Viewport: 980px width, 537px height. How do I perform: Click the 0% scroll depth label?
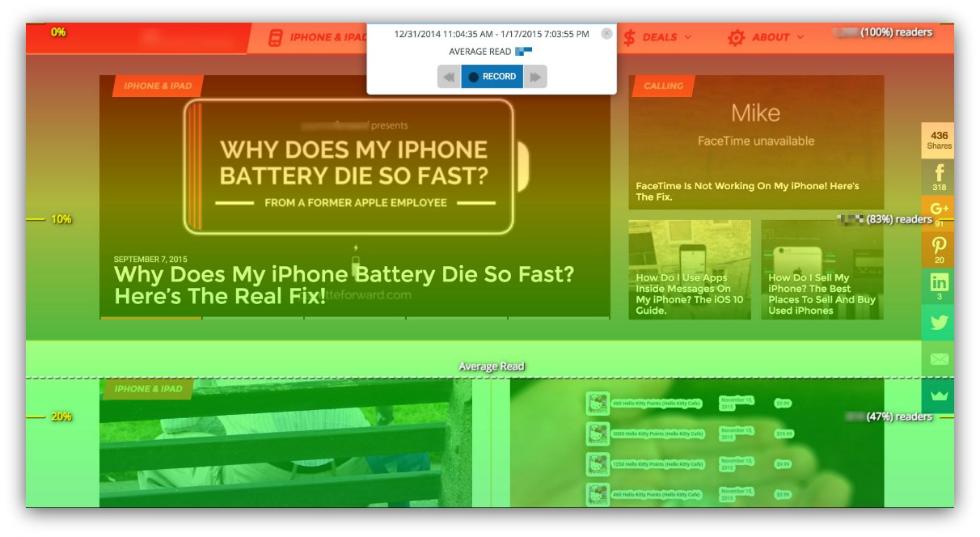[58, 32]
